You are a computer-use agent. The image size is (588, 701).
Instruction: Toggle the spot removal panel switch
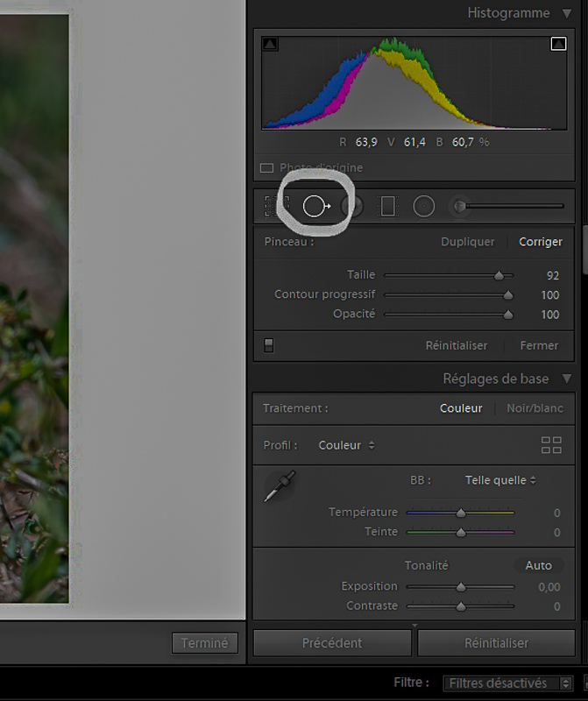[x=268, y=345]
